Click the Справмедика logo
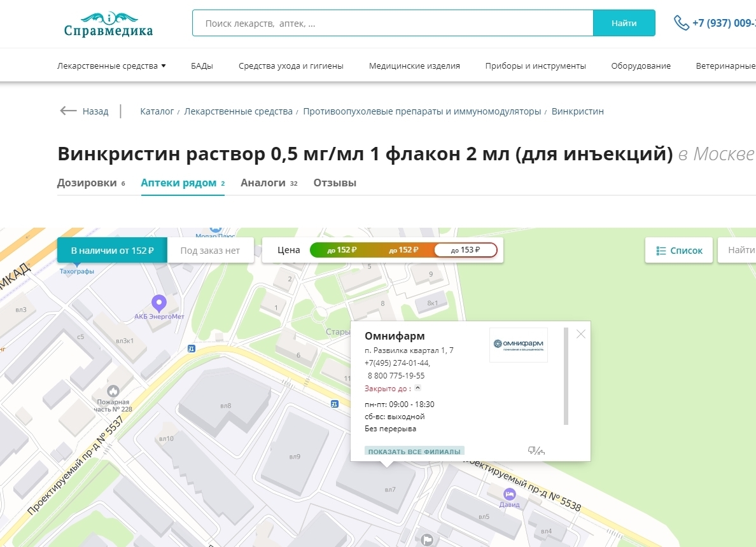 [x=108, y=24]
